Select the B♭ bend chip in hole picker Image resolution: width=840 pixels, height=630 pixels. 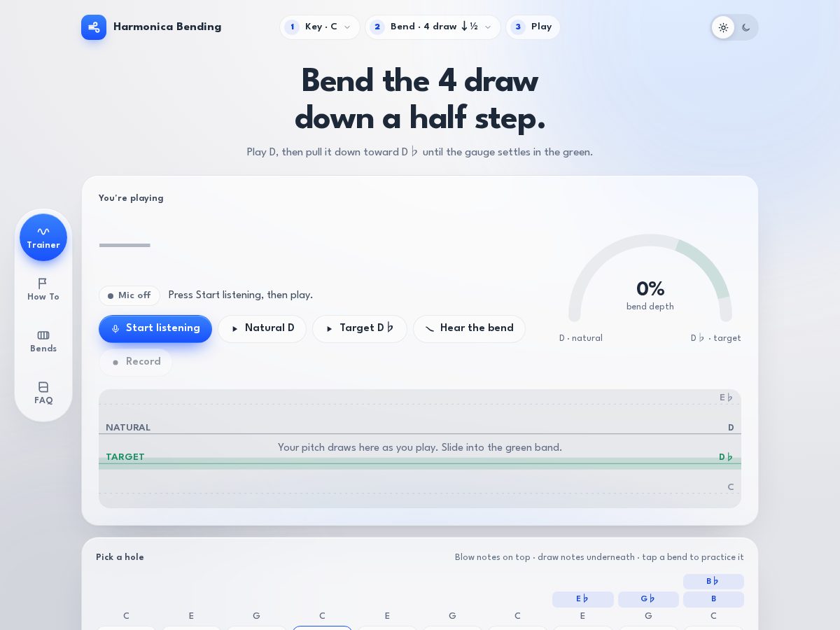pyautogui.click(x=713, y=582)
